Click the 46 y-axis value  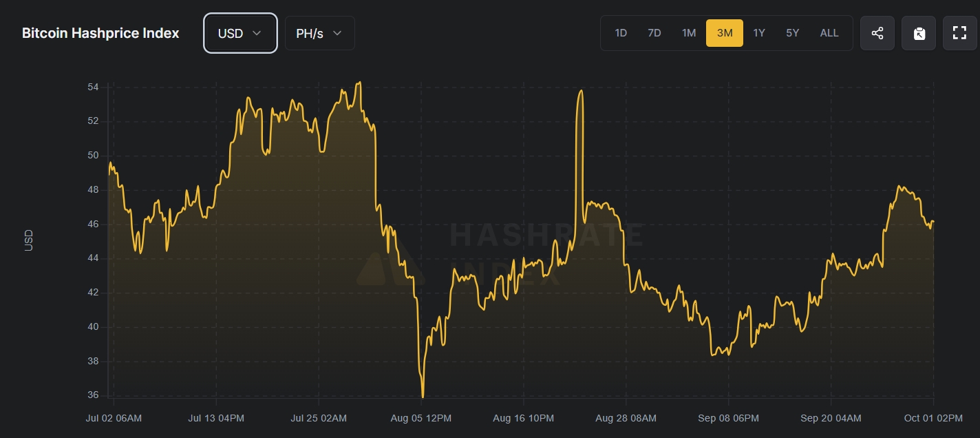[93, 225]
